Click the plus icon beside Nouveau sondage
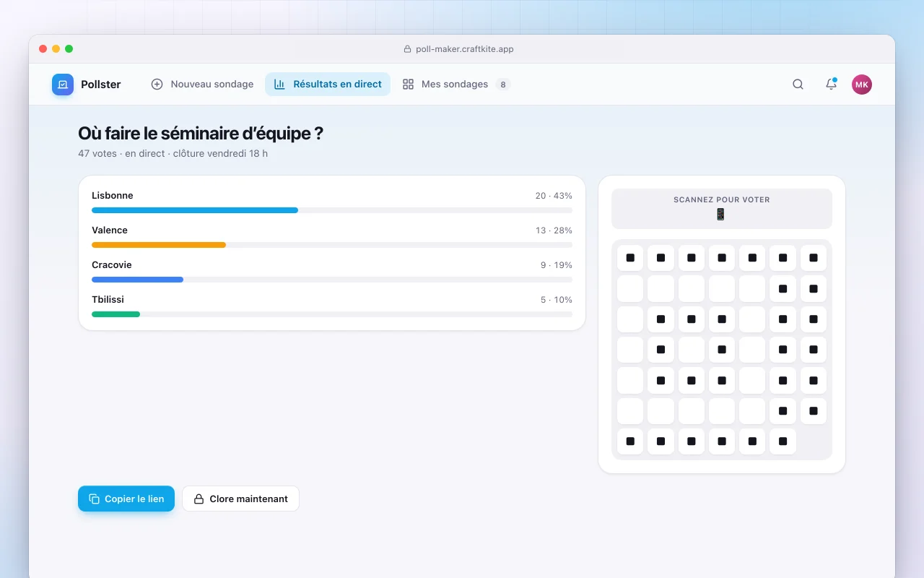Screen dimensions: 924x578 [157, 85]
